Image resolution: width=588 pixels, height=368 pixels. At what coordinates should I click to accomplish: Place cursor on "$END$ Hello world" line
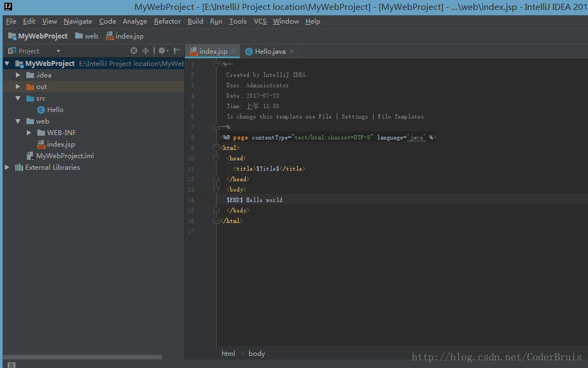[x=255, y=200]
